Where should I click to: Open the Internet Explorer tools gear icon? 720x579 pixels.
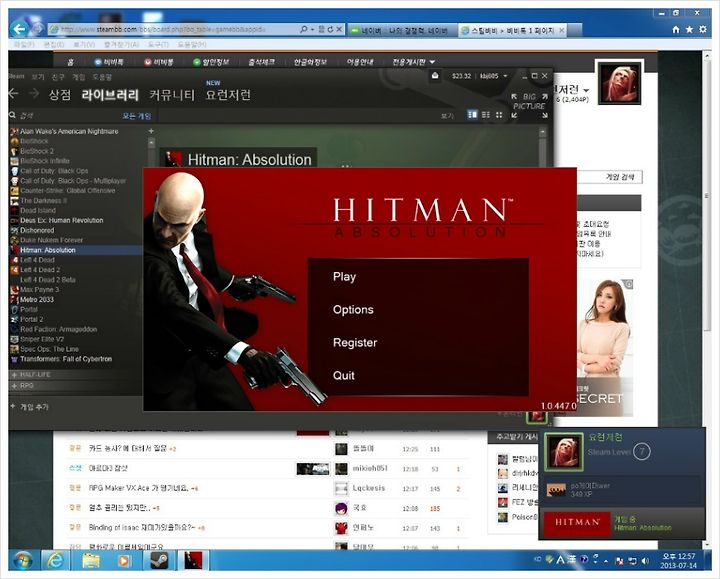pos(703,29)
